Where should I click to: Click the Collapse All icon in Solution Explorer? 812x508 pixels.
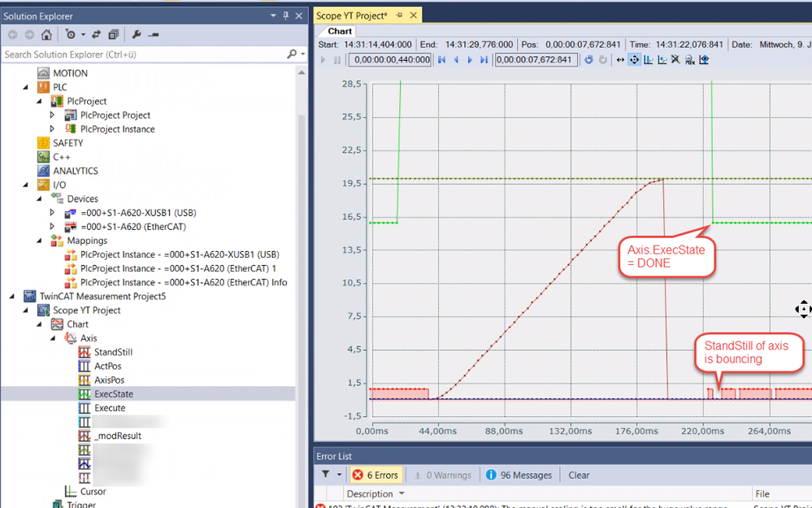114,35
